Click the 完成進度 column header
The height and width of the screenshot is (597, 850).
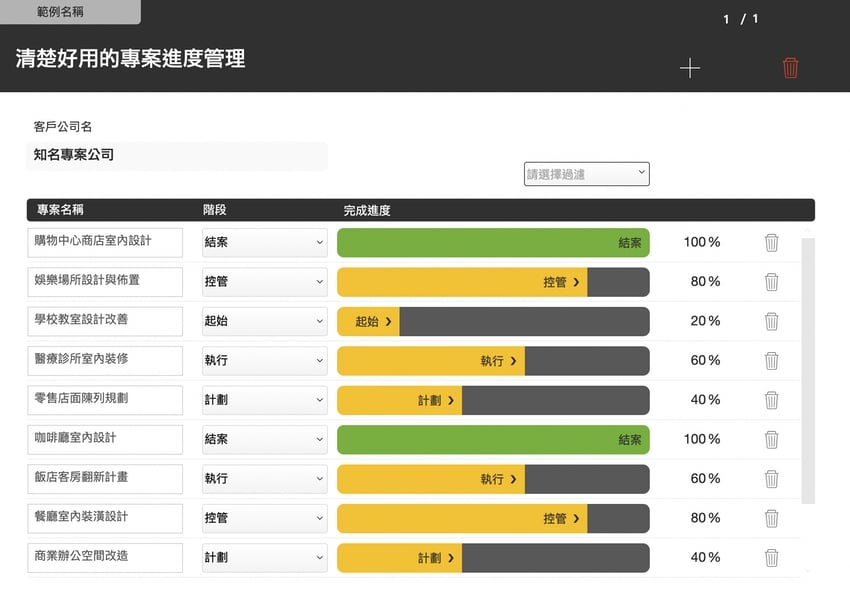tap(367, 210)
